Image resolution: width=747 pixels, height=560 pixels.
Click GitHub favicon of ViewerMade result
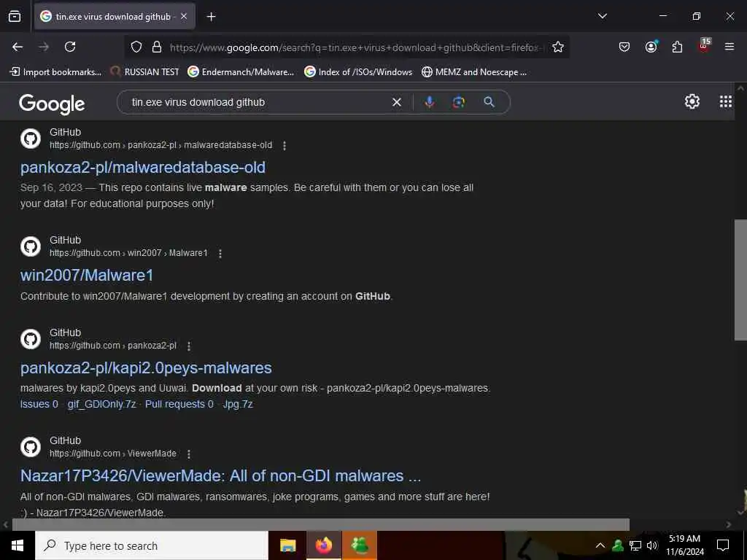[31, 447]
